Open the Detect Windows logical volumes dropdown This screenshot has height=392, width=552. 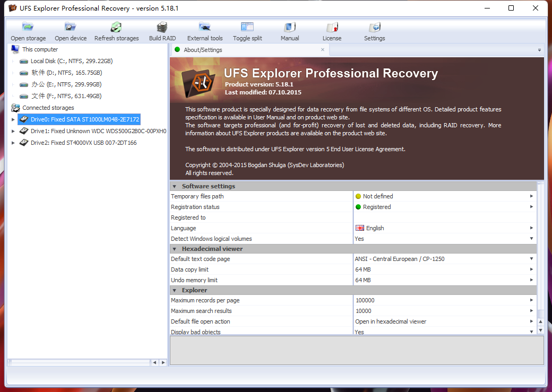(x=531, y=239)
